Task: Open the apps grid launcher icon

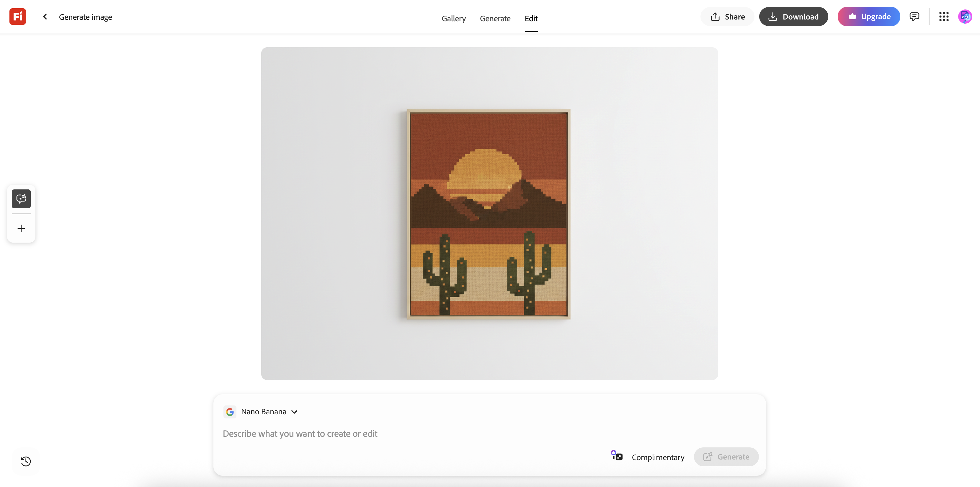Action: (944, 16)
